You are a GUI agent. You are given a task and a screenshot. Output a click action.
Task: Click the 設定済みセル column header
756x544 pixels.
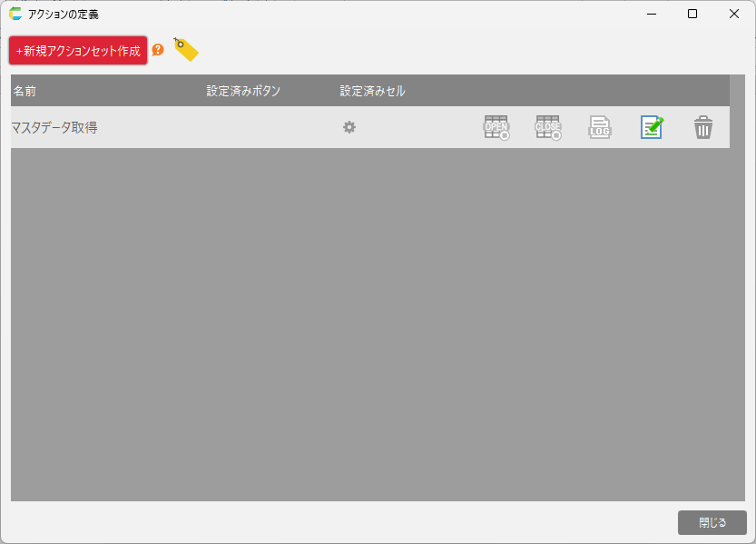tap(372, 91)
